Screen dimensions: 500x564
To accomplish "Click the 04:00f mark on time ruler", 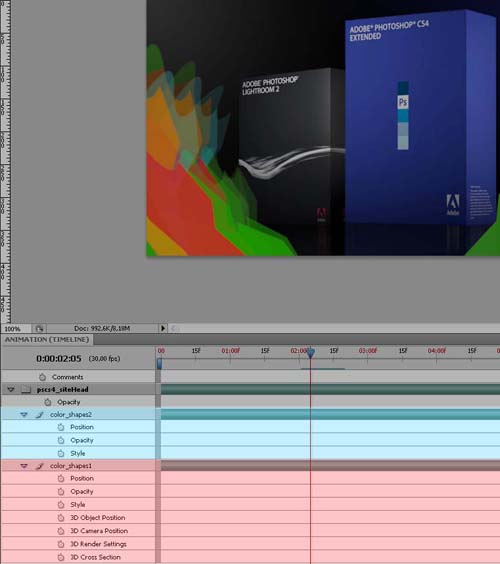I will 437,350.
